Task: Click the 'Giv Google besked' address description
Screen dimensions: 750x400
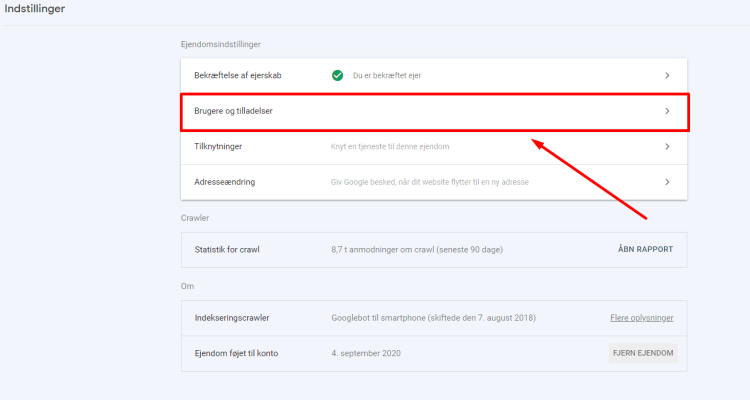Action: pyautogui.click(x=429, y=182)
